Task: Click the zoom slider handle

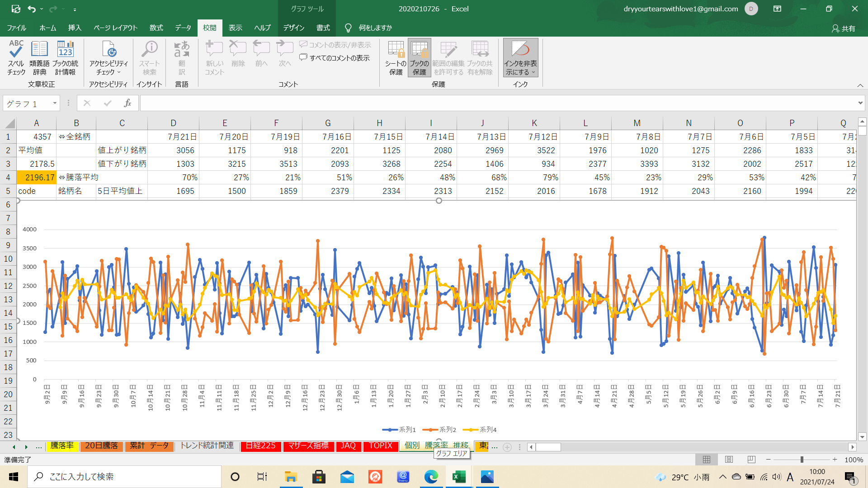Action: (x=802, y=460)
